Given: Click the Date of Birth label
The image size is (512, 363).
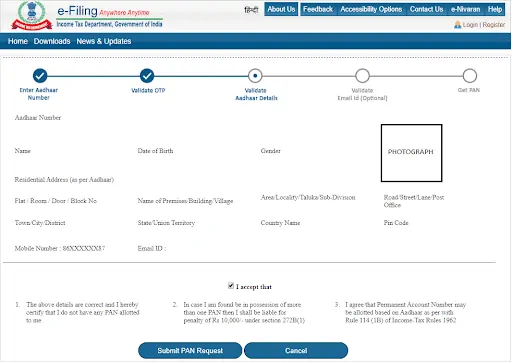Looking at the screenshot, I should click(155, 151).
